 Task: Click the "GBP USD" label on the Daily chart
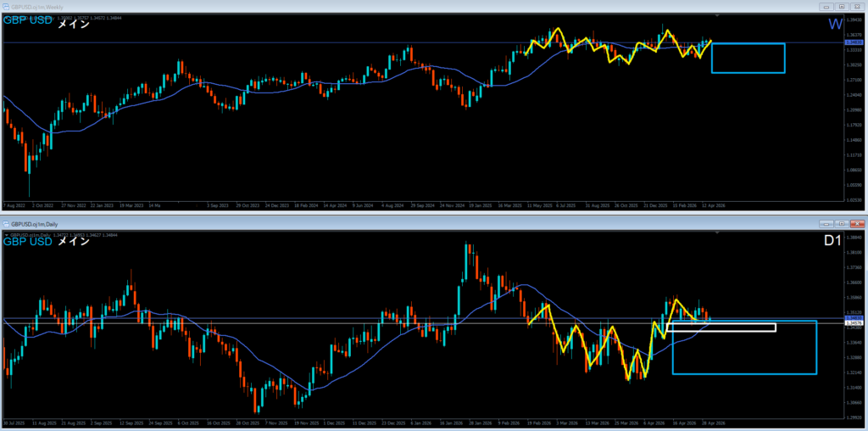point(25,242)
